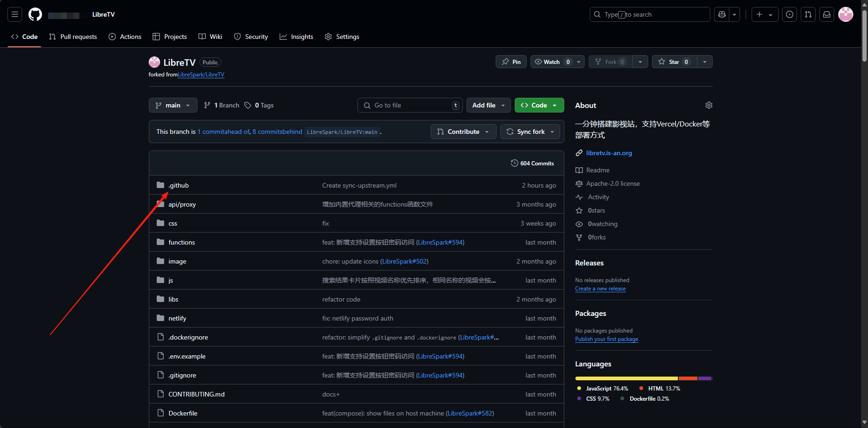
Task: Click Publish your first package link
Action: (606, 339)
